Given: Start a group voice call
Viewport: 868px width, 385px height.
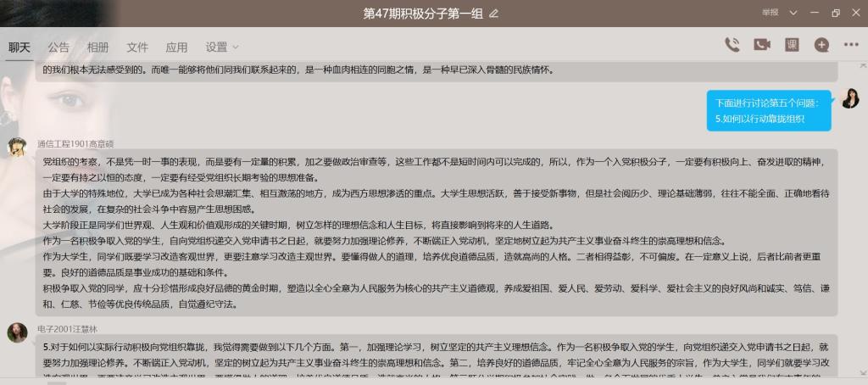Looking at the screenshot, I should [732, 45].
